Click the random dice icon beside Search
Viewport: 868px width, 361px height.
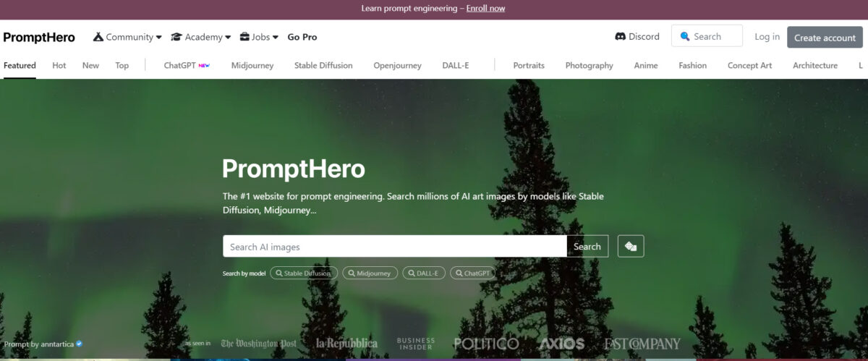coord(631,246)
